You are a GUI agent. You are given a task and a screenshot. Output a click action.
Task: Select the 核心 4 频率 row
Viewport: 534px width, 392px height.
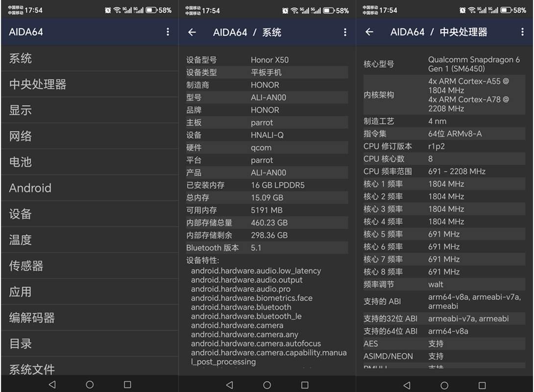(x=444, y=221)
